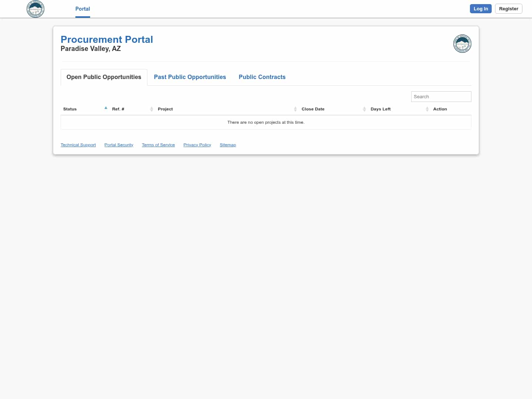
Task: Click the Log In button
Action: click(x=481, y=8)
